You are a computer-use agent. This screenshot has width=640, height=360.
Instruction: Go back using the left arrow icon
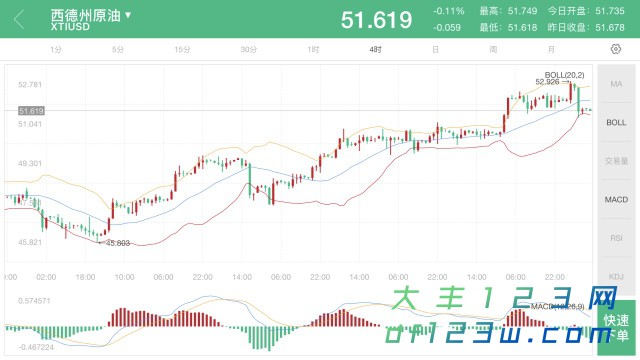click(x=19, y=19)
